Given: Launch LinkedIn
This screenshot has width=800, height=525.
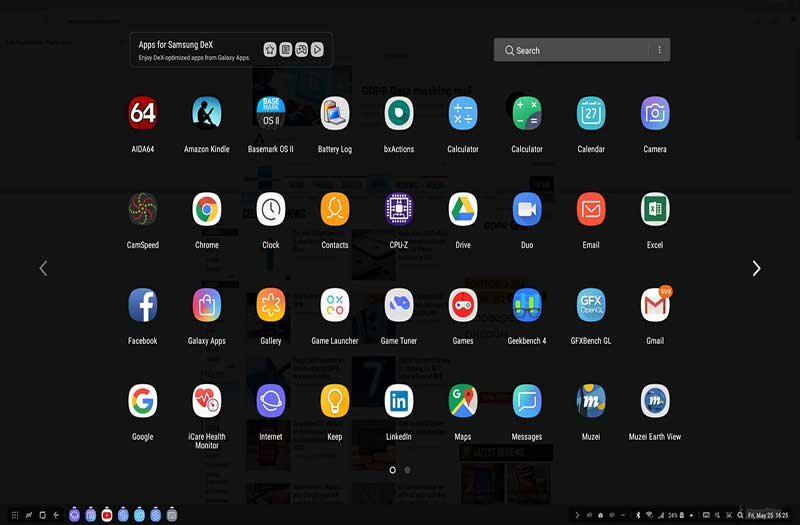Looking at the screenshot, I should pos(398,401).
